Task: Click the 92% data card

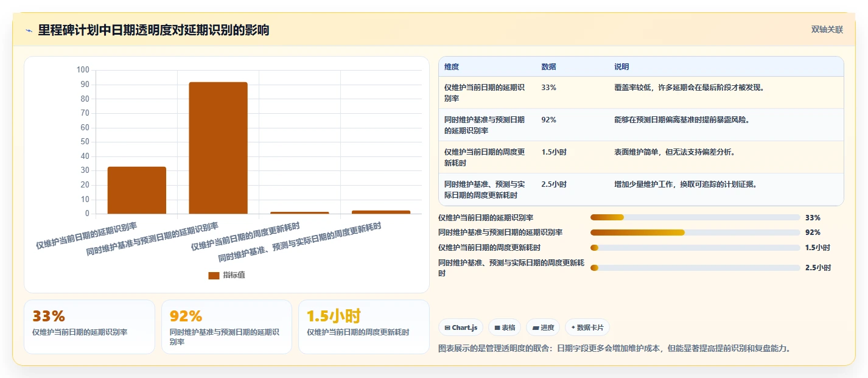Action: coord(226,327)
